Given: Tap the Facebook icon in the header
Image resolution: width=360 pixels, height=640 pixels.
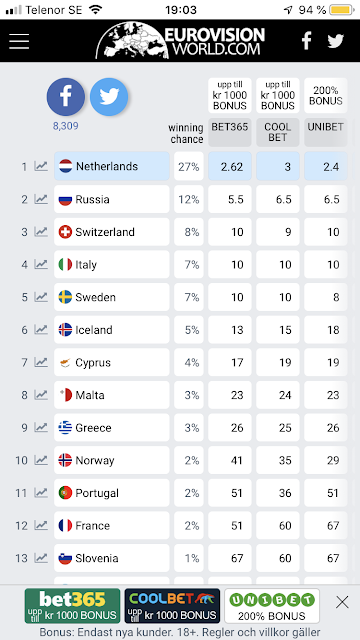Looking at the screenshot, I should coord(307,41).
